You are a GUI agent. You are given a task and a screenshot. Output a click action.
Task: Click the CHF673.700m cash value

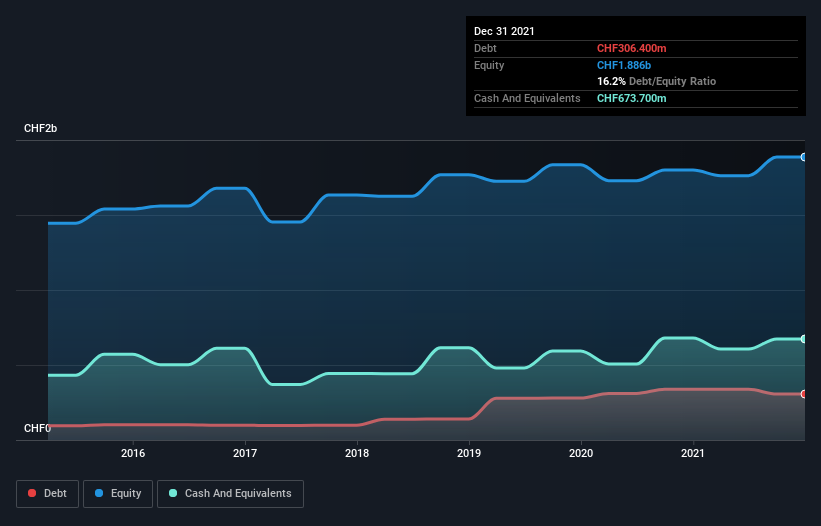click(x=631, y=98)
